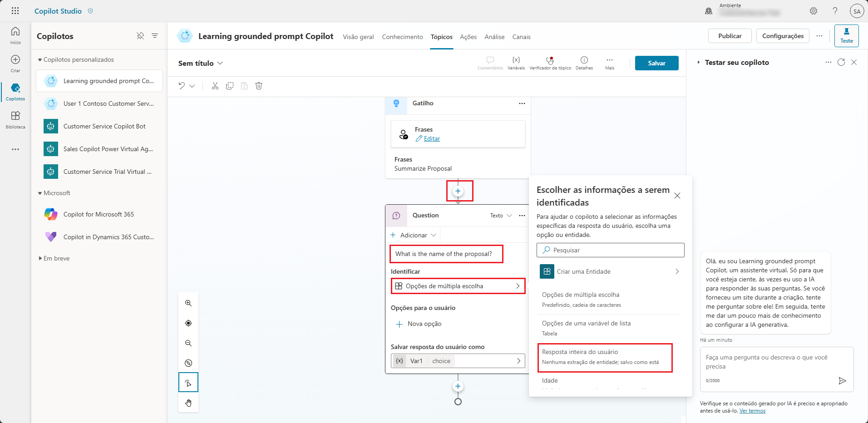Open the Var1 choice variable selector
The image size is (868, 423).
pyautogui.click(x=458, y=361)
